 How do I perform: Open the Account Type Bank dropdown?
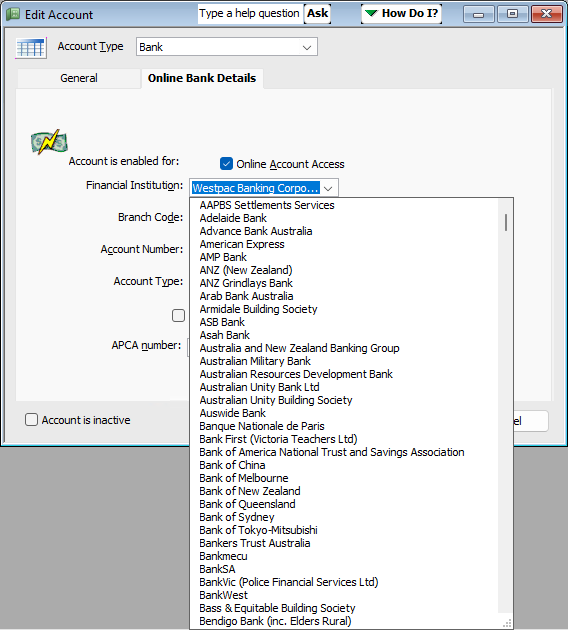coord(227,47)
